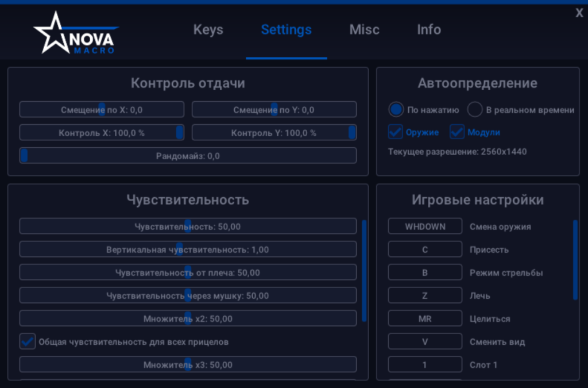Uncheck the «Оружие» checkbox
Image resolution: width=588 pixels, height=388 pixels.
click(x=396, y=132)
